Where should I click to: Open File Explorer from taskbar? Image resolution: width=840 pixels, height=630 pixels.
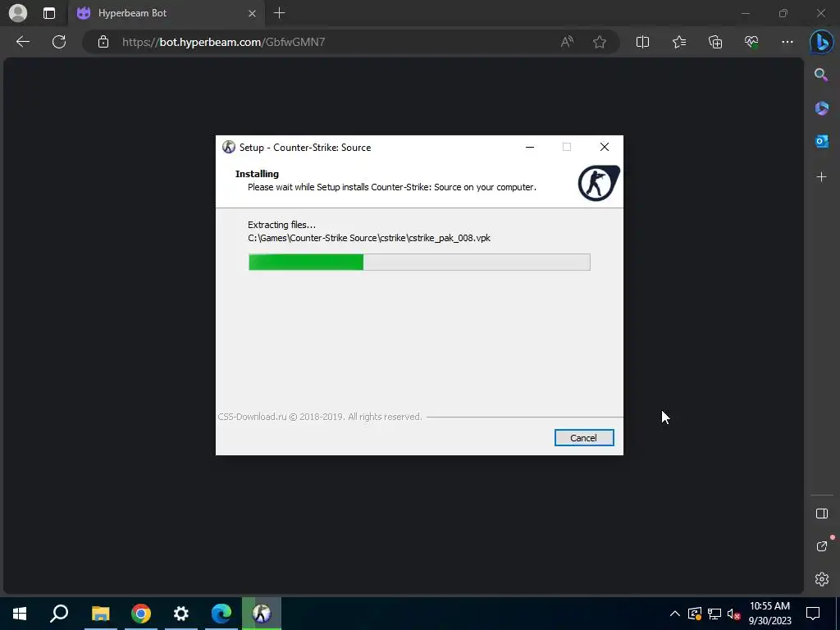[x=100, y=614]
